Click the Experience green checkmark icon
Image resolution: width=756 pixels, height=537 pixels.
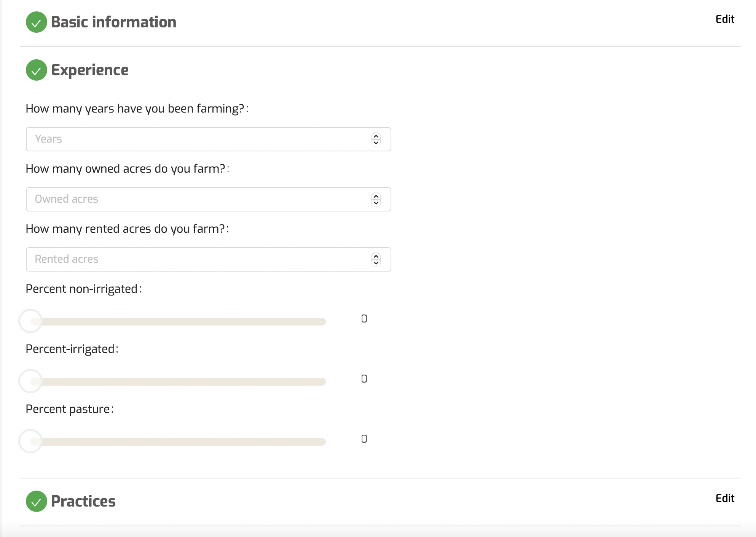[x=36, y=70]
